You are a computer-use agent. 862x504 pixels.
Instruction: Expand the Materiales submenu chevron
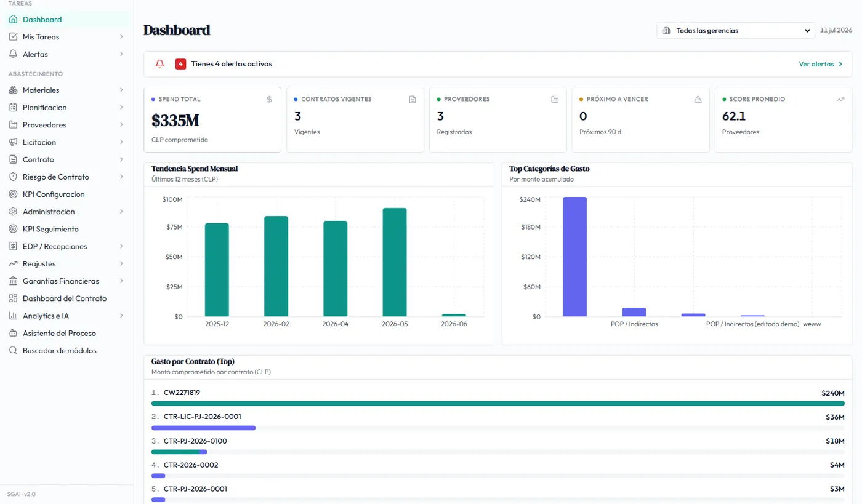coord(121,90)
